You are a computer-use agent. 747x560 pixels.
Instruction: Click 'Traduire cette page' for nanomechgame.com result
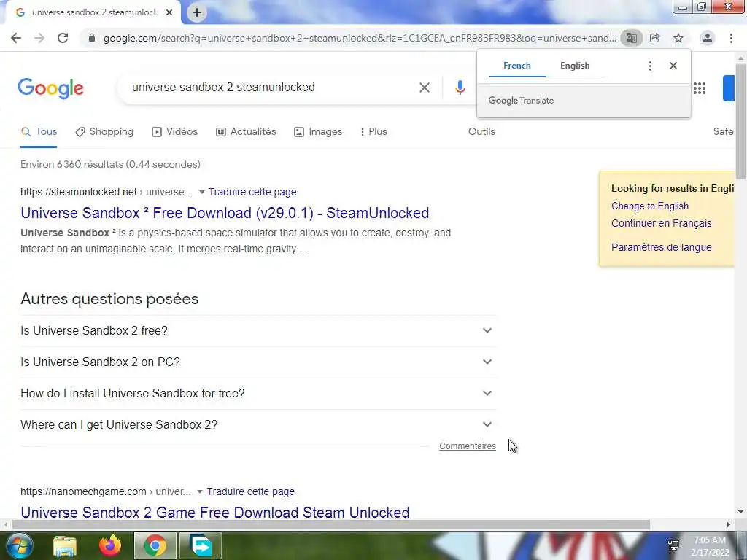coord(251,491)
